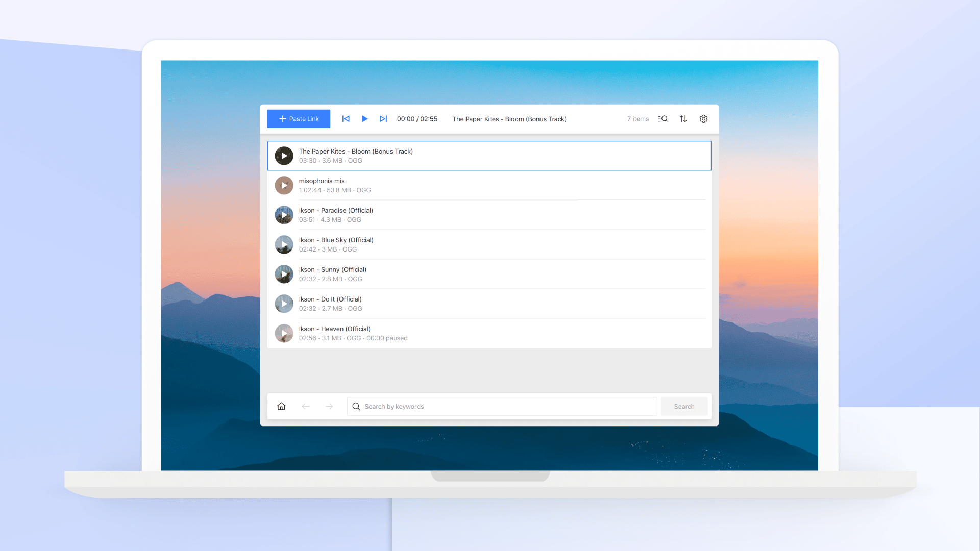Image resolution: width=980 pixels, height=551 pixels.
Task: Click the Paste Link button
Action: [298, 119]
